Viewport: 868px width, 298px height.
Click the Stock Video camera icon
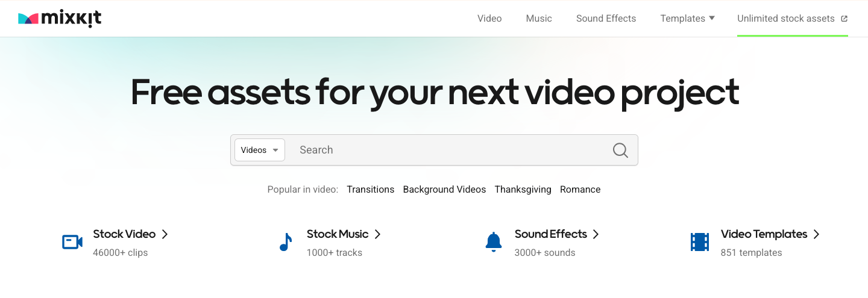click(72, 242)
